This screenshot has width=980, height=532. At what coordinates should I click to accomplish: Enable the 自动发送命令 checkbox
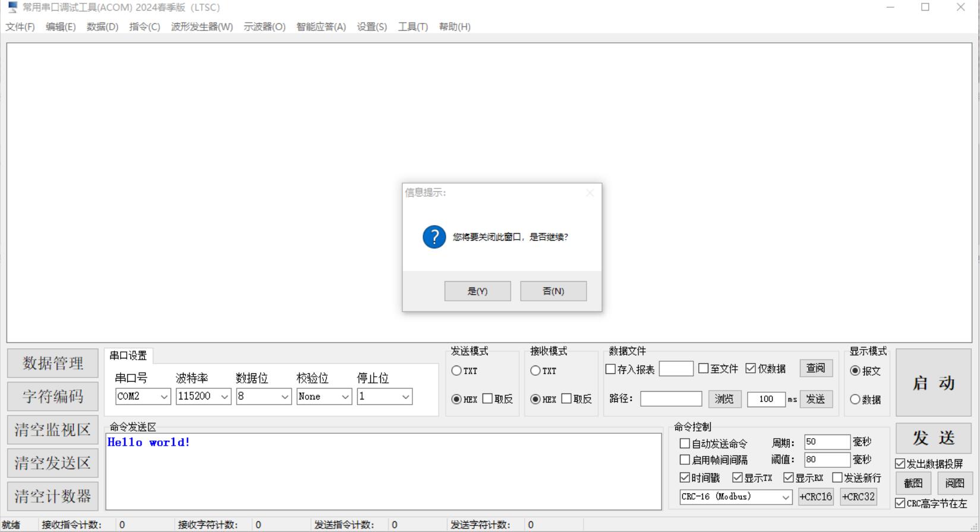685,443
